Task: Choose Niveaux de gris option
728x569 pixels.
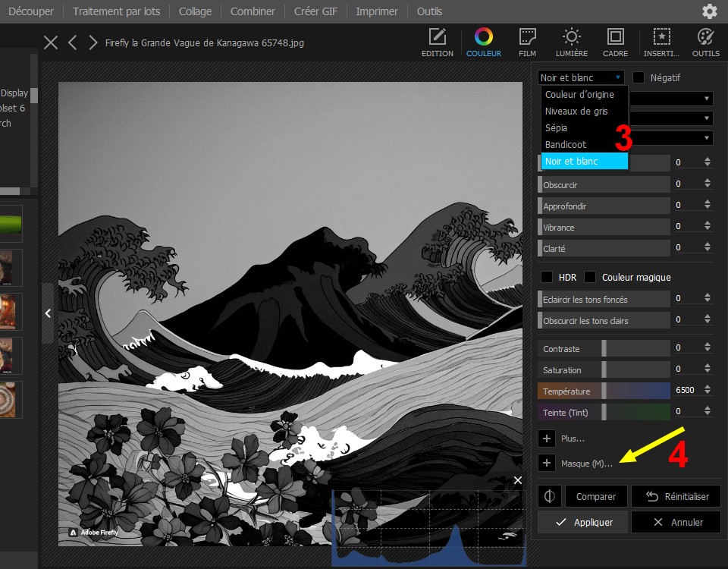Action: [584, 111]
